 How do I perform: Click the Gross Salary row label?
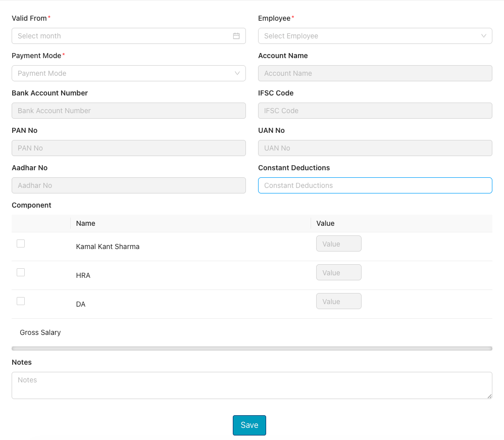point(40,332)
